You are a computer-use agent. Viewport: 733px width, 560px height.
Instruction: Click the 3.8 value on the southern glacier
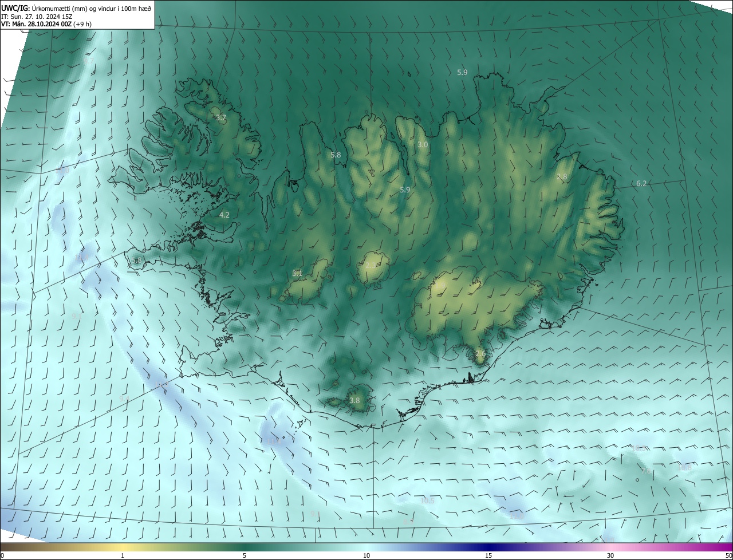point(354,400)
